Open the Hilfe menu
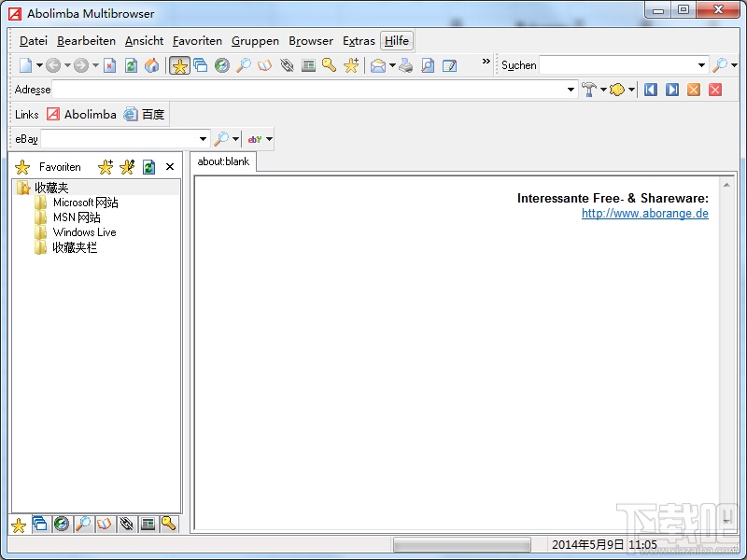The height and width of the screenshot is (560, 747). tap(397, 41)
